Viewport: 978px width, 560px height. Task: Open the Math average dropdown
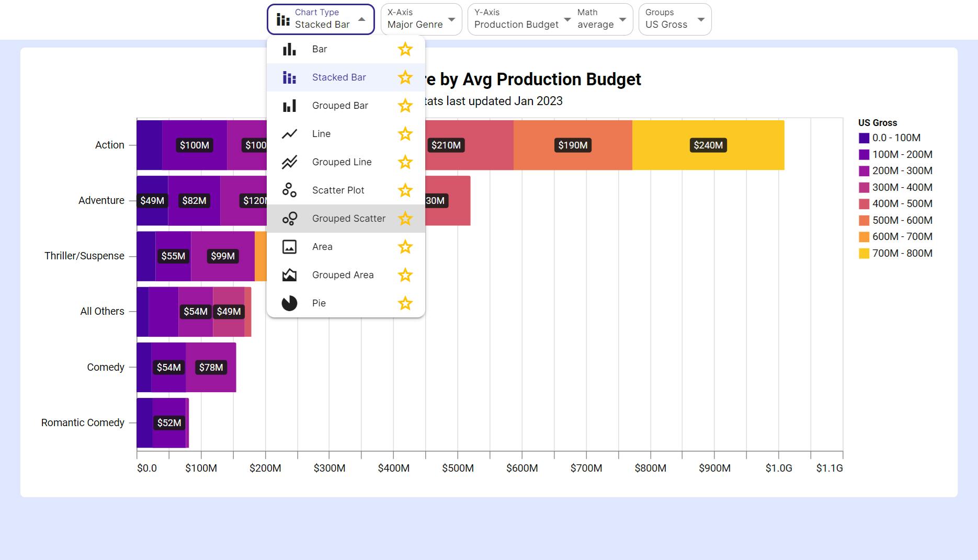coord(601,19)
